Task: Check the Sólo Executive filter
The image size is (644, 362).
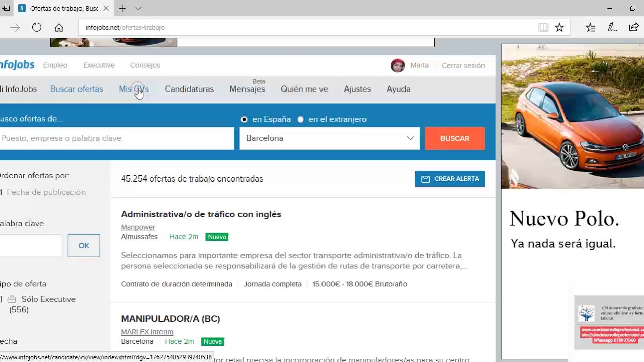Action: pos(0,299)
